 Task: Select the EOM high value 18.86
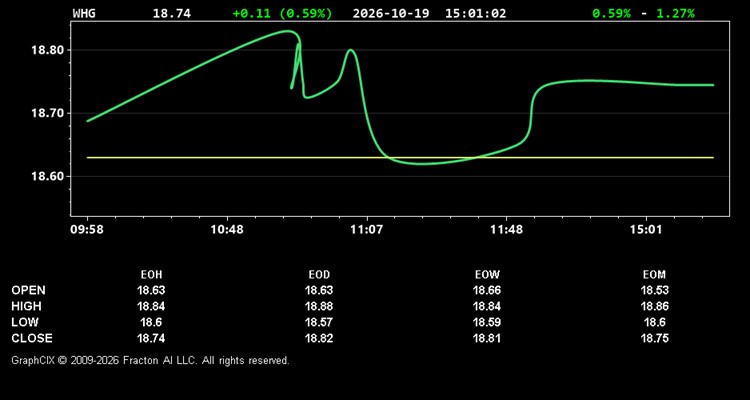(654, 306)
